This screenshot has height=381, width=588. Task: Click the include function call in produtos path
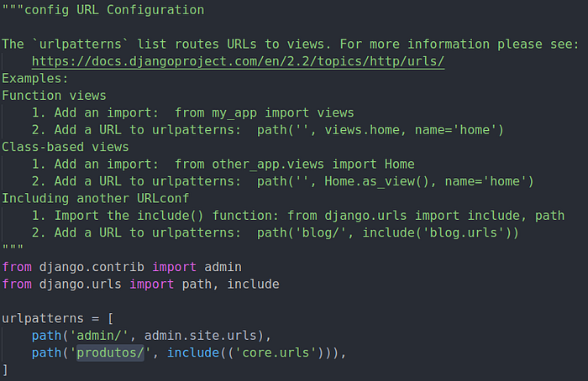tap(193, 352)
